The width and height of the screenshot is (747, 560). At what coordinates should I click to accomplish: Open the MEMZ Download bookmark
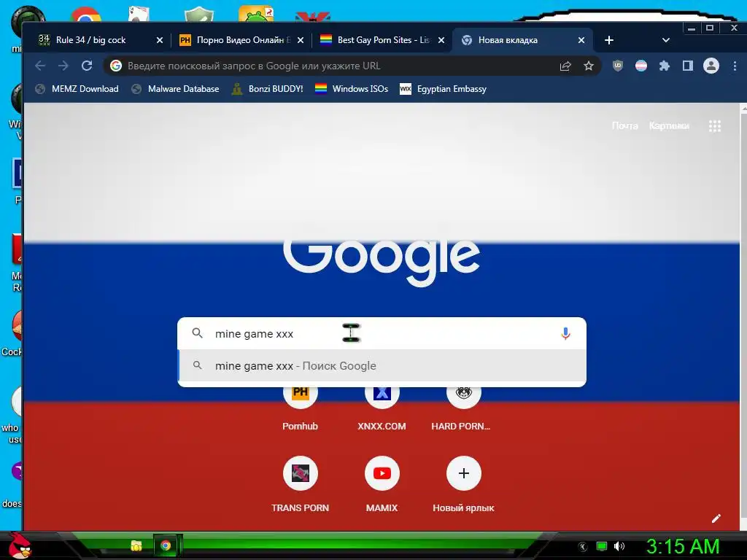(x=77, y=89)
